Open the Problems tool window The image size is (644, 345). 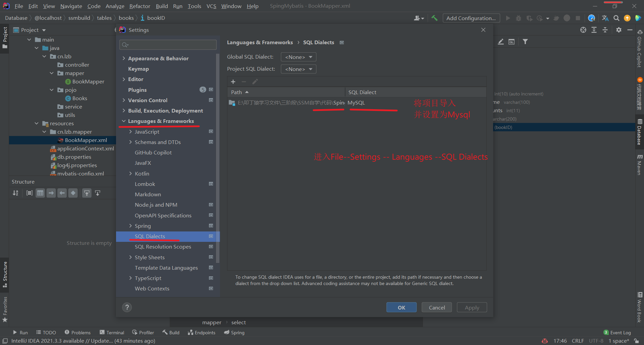click(x=78, y=333)
